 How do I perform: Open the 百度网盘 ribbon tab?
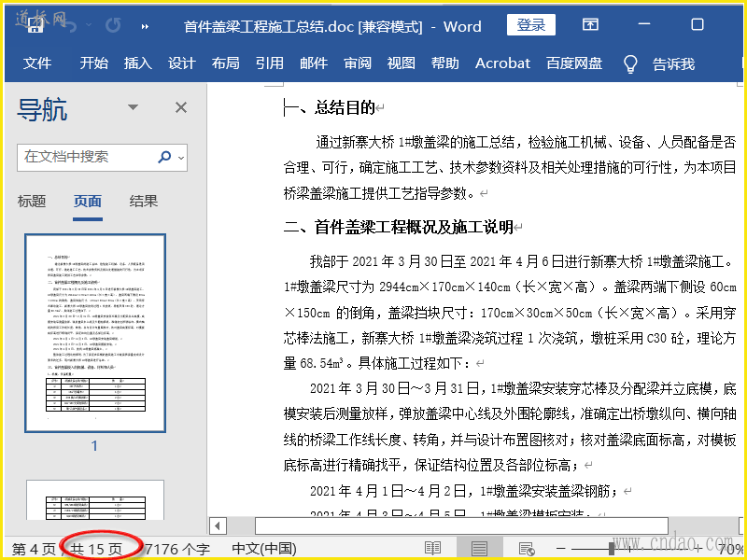click(x=574, y=63)
